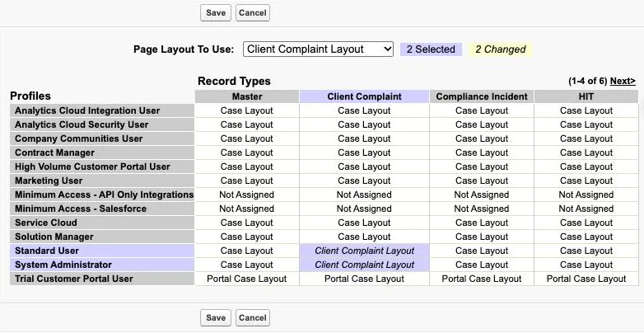Select the Master column header
Viewport: 644px width, 333px height.
(247, 96)
